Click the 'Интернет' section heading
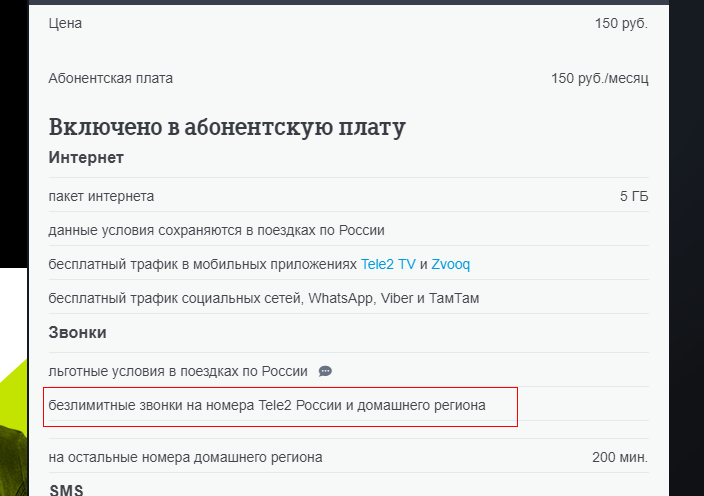Image resolution: width=704 pixels, height=496 pixels. pos(86,158)
